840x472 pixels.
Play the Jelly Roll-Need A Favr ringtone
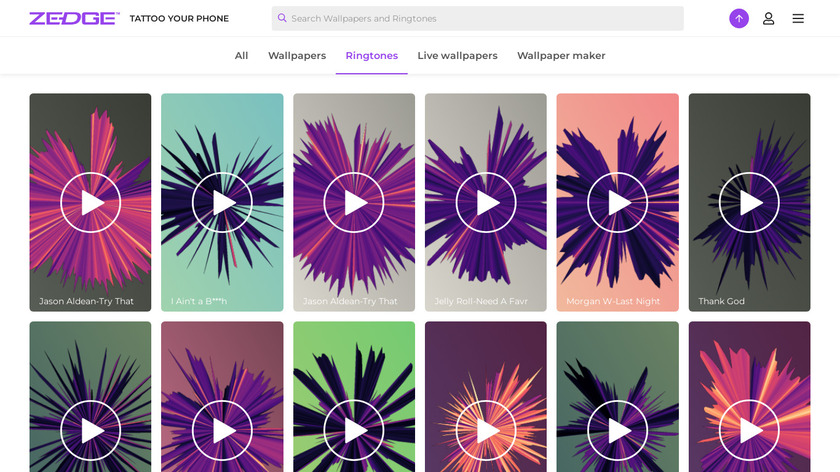(486, 203)
